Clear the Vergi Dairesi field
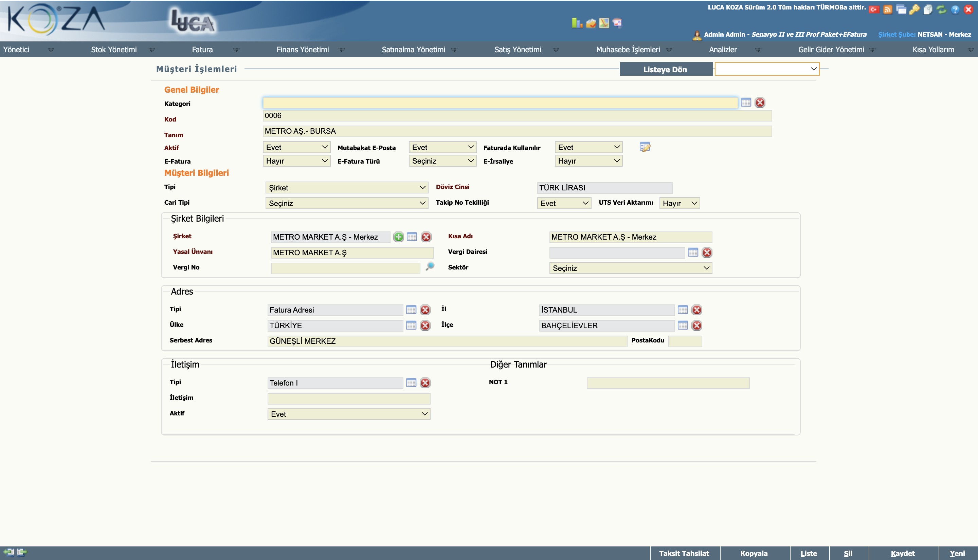 (x=707, y=253)
